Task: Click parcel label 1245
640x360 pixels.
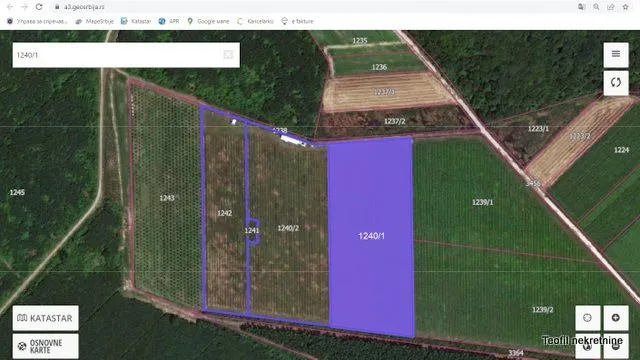Action: (17, 192)
